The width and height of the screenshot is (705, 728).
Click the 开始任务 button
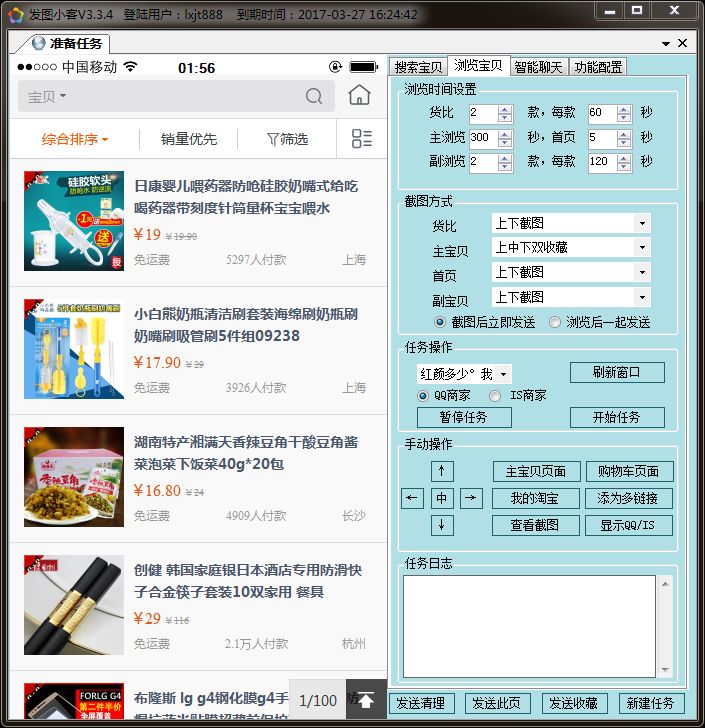point(617,417)
